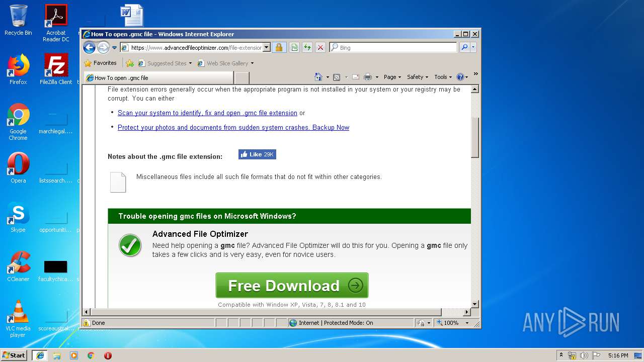Print the page with printer icon
Image resolution: width=644 pixels, height=362 pixels.
[x=367, y=77]
